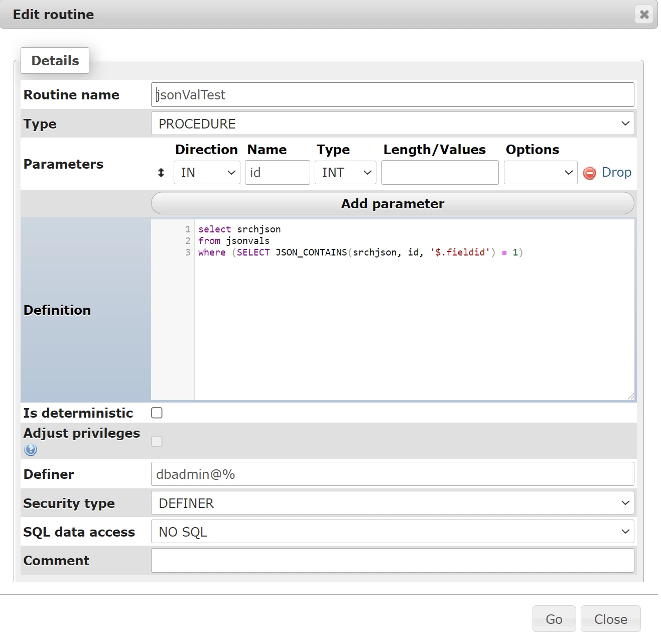Click the Definer field showing dbadmin@%
Screen dimensions: 661x644
(392, 474)
